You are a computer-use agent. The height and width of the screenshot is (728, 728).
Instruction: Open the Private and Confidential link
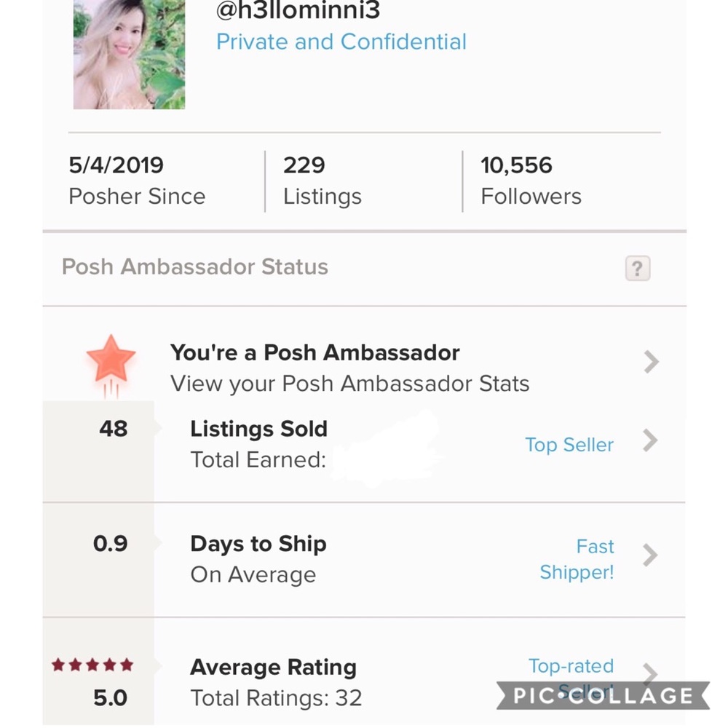tap(341, 41)
